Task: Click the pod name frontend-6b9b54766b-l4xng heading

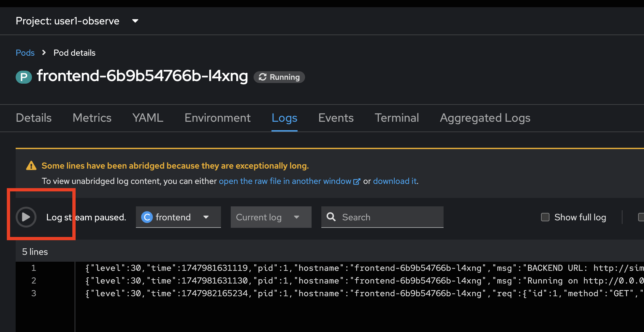Action: click(142, 76)
